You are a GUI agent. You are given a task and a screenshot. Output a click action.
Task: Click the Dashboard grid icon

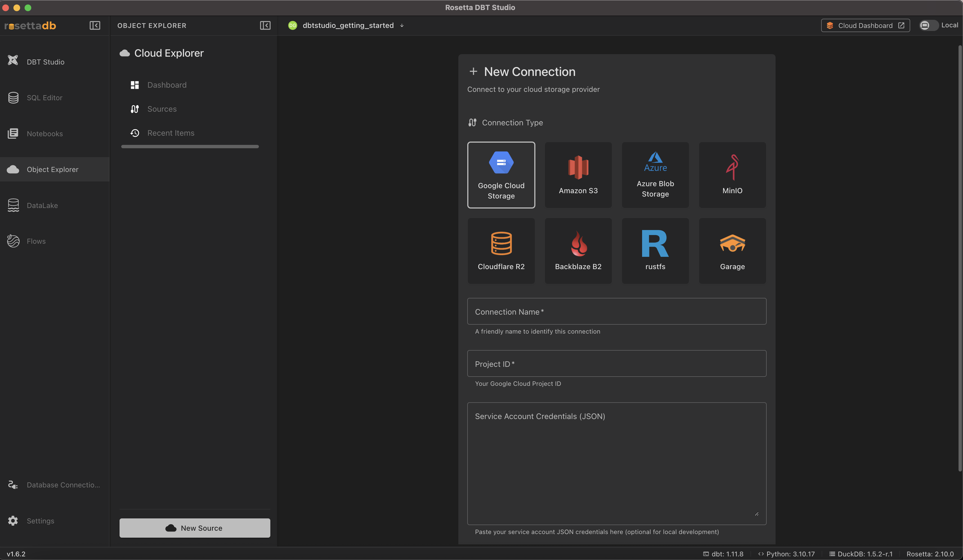(135, 85)
